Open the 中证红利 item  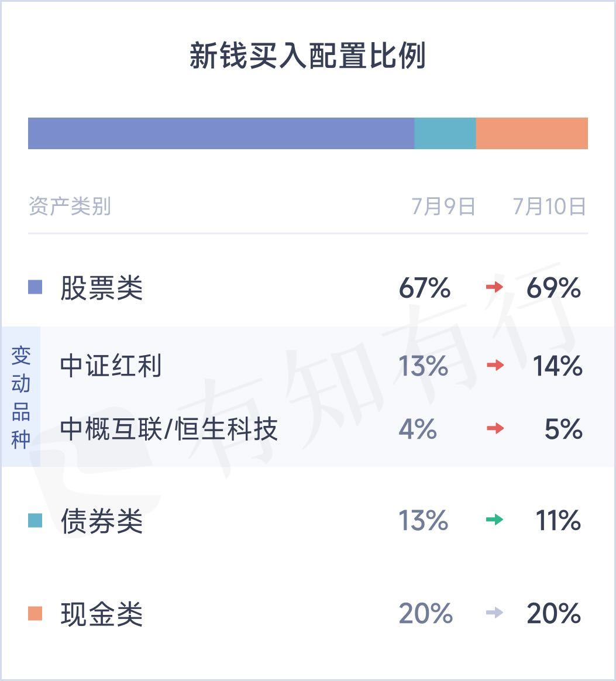(111, 365)
